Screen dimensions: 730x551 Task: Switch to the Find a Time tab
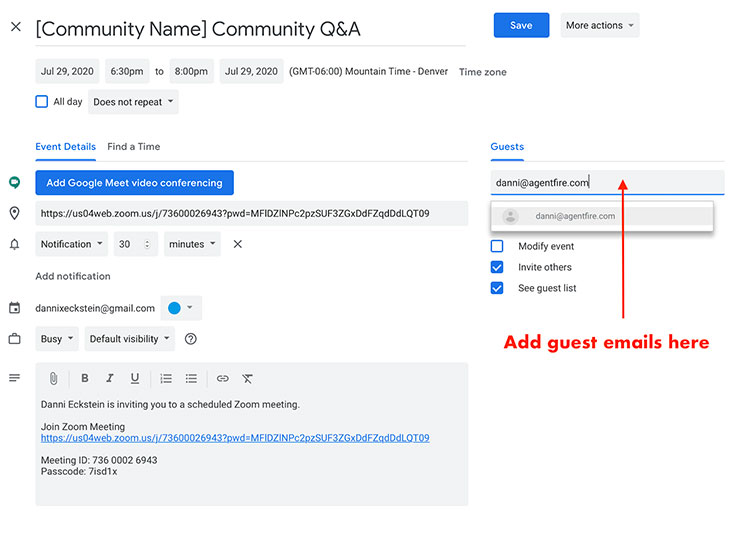pyautogui.click(x=133, y=147)
